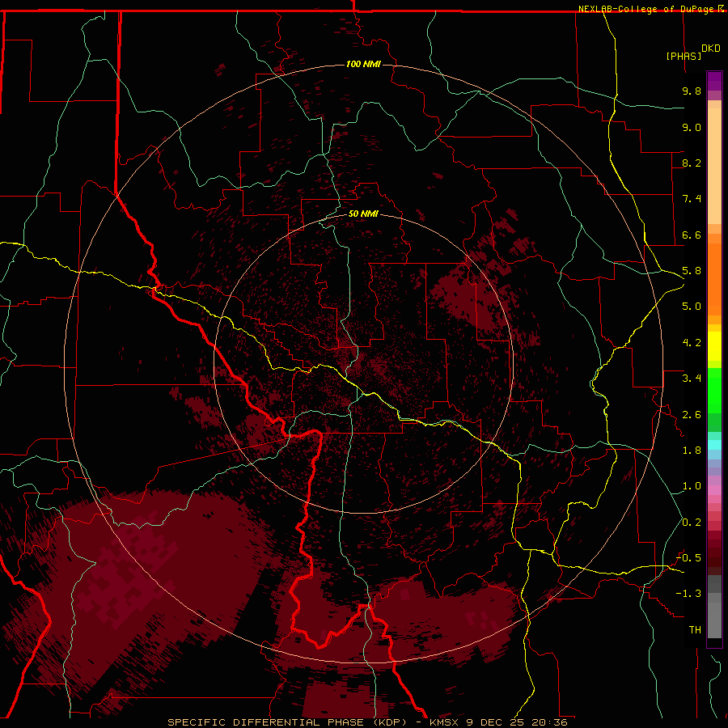Click the 5.0 scale label

[692, 307]
